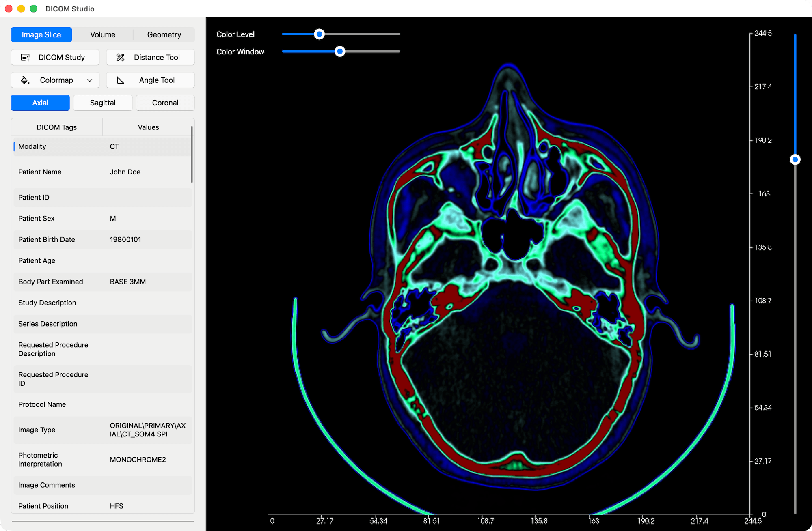Activate the Axial orientation button
This screenshot has width=812, height=531.
pos(40,103)
